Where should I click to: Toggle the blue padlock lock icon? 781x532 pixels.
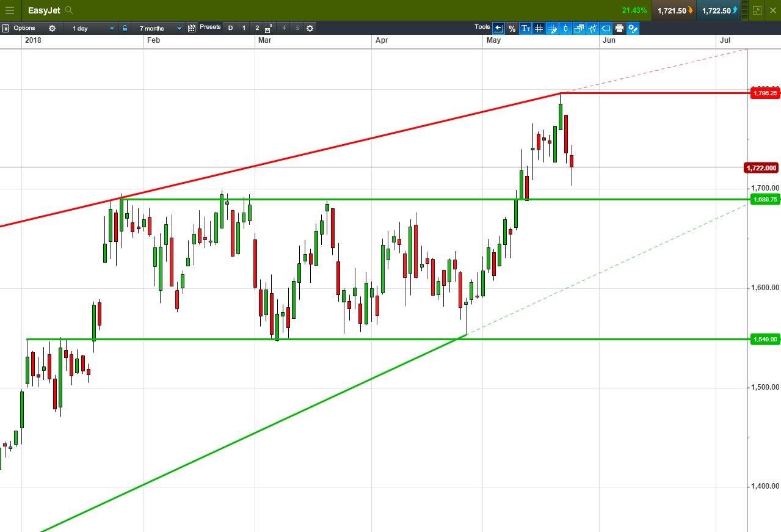[125, 28]
